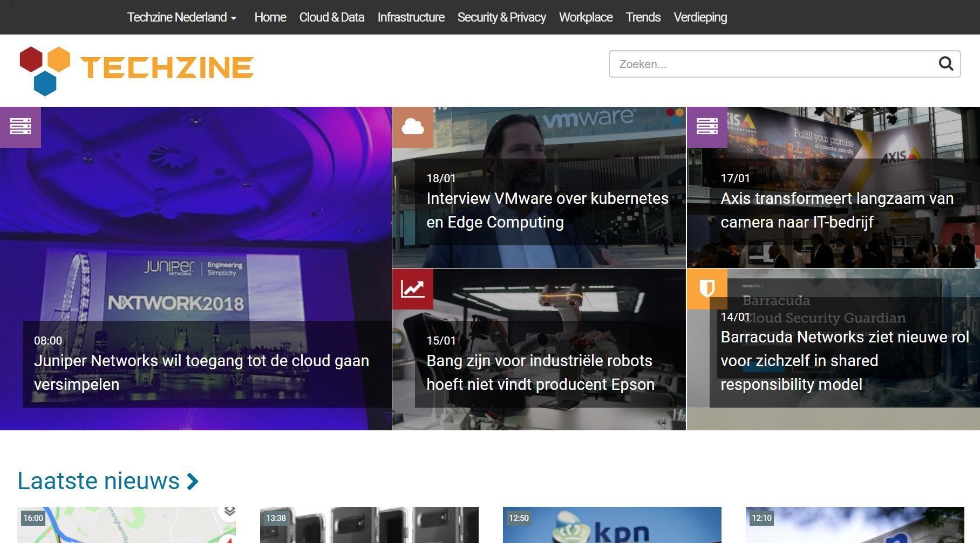Viewport: 980px width, 543px height.
Task: Click the server icon on Juniper article
Action: (21, 127)
